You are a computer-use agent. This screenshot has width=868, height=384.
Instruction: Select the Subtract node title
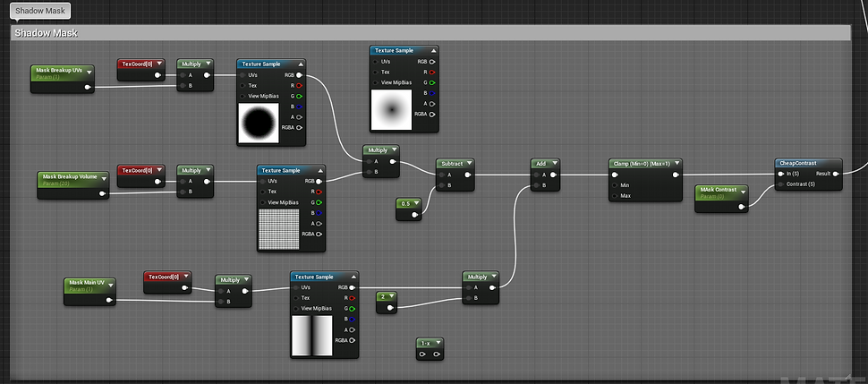click(452, 164)
